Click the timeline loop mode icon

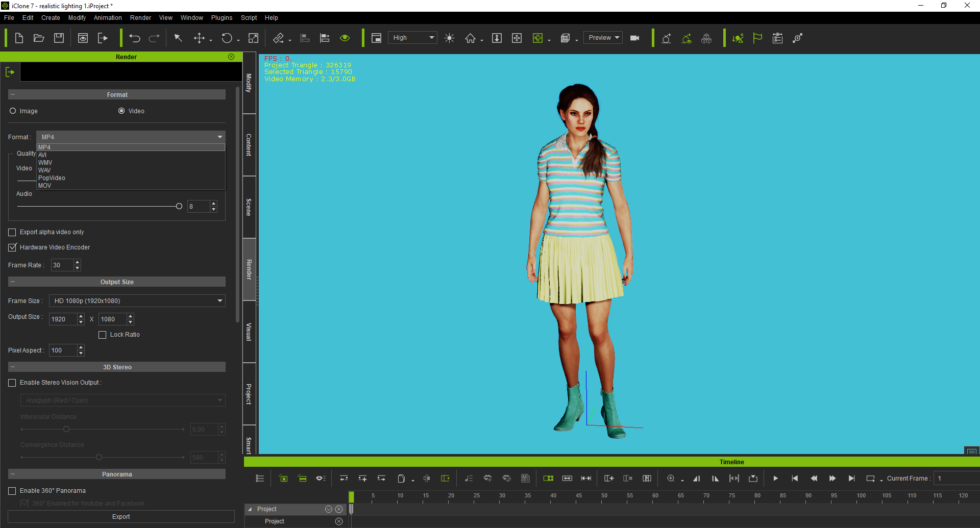[x=871, y=479]
